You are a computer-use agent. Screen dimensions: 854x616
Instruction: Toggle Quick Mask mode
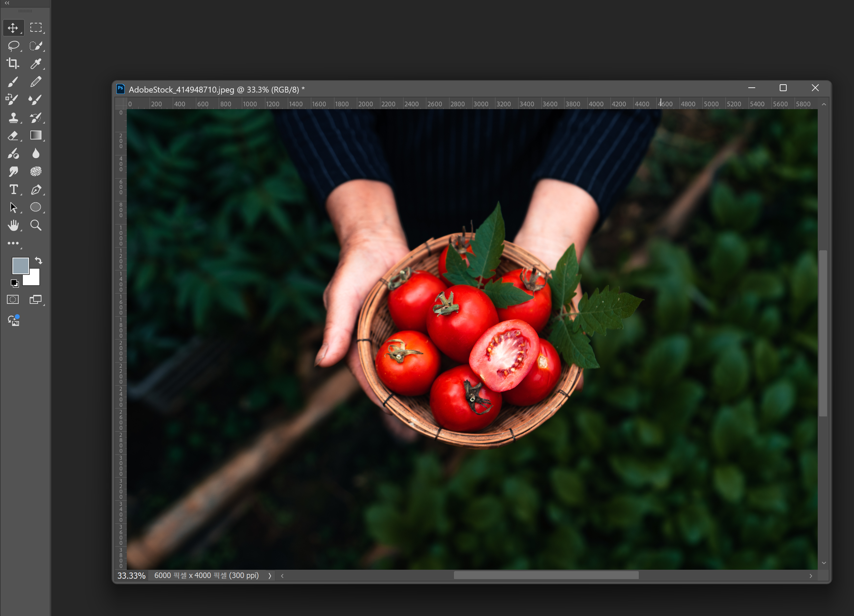pos(13,299)
